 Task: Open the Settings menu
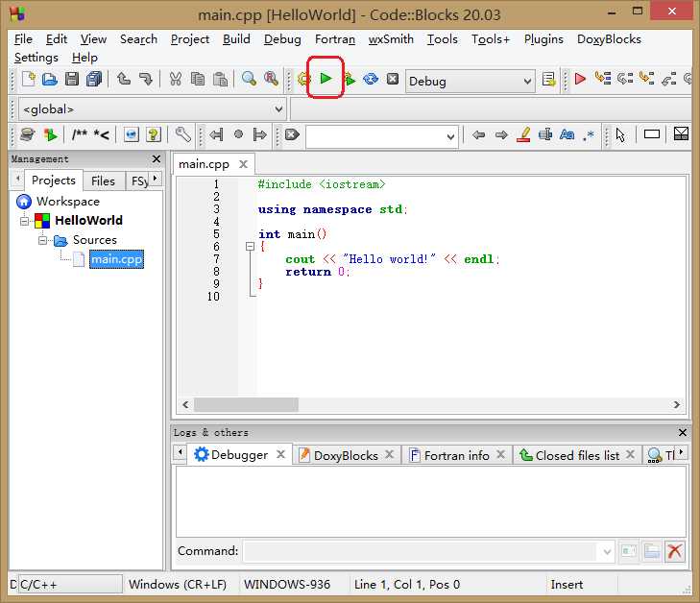tap(36, 58)
